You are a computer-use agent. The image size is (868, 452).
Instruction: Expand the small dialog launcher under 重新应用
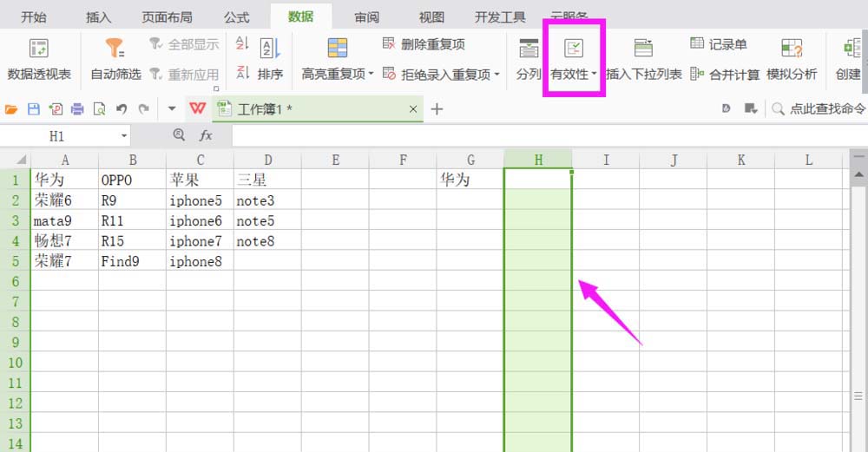pyautogui.click(x=216, y=88)
